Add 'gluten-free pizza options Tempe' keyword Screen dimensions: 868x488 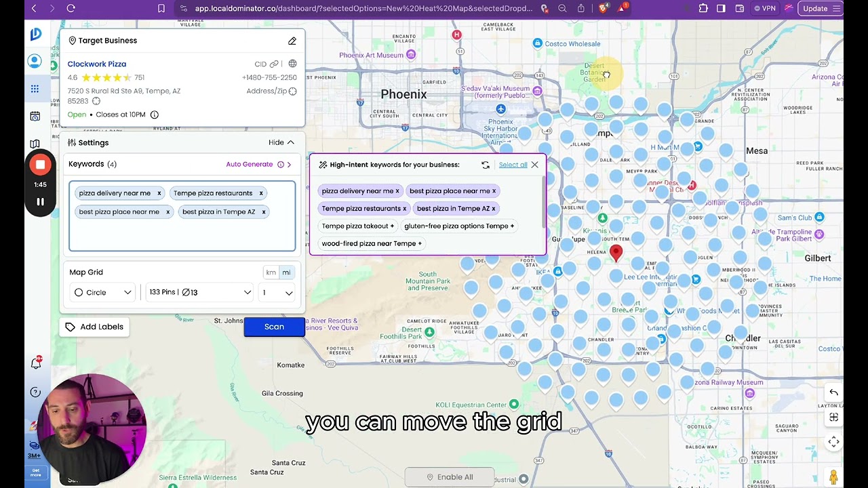pos(459,226)
